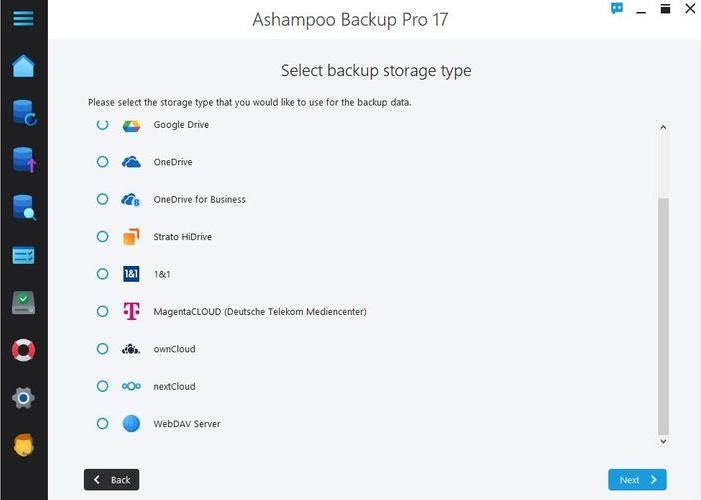Open the database magnifier search icon
Screen dimensions: 701x500
(x=23, y=207)
